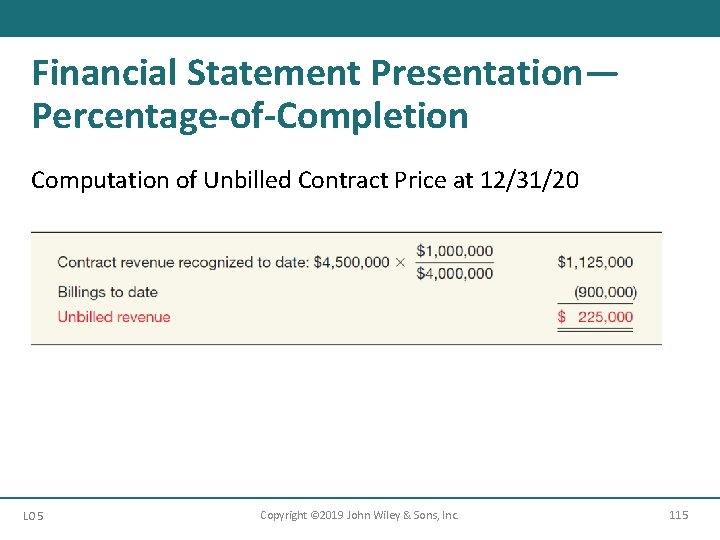Click the "Percentage-of-Completion" title line

[250, 116]
